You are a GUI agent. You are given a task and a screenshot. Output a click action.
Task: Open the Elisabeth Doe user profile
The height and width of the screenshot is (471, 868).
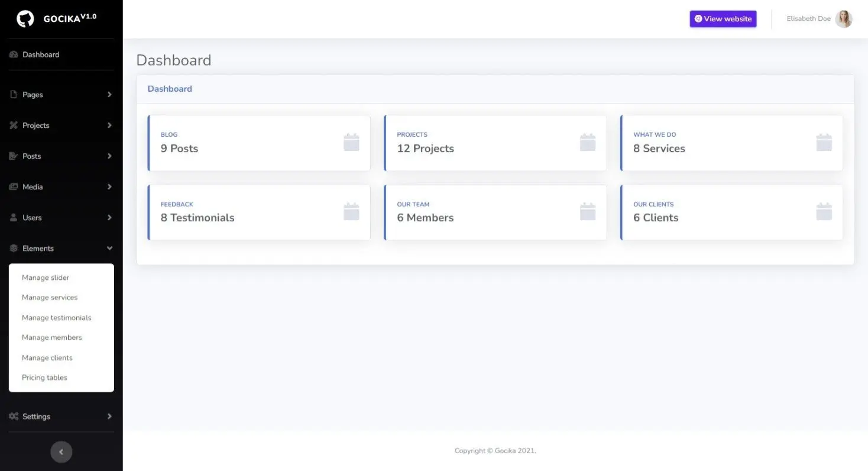[x=808, y=19]
